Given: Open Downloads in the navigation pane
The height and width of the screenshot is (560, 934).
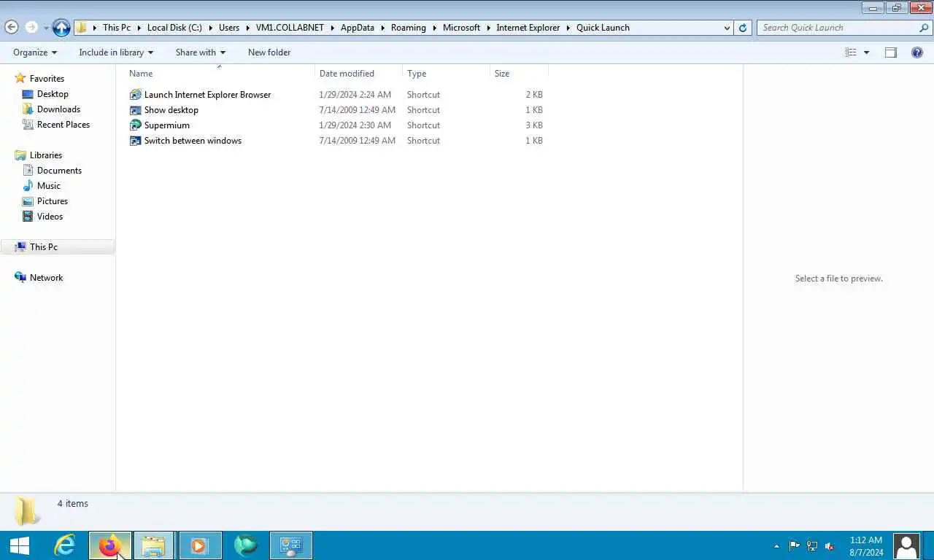Looking at the screenshot, I should pyautogui.click(x=58, y=109).
